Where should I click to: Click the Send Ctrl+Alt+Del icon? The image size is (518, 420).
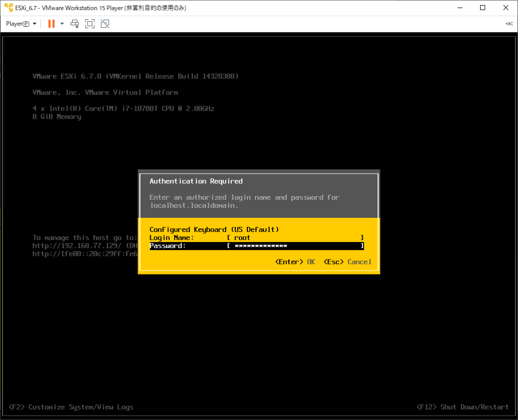(x=75, y=24)
